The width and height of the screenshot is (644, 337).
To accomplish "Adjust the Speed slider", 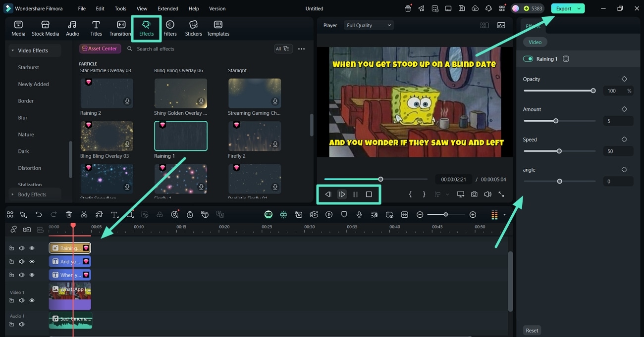I will (x=560, y=151).
